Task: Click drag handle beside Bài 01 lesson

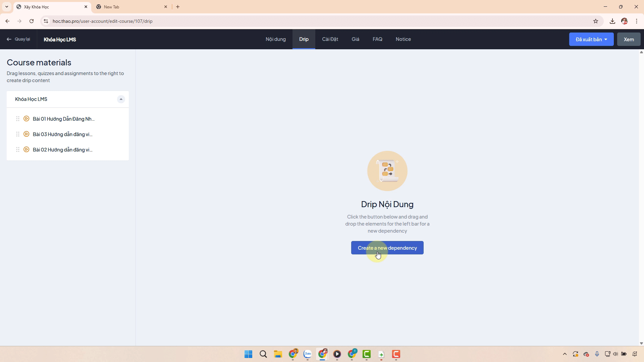Action: click(x=18, y=119)
